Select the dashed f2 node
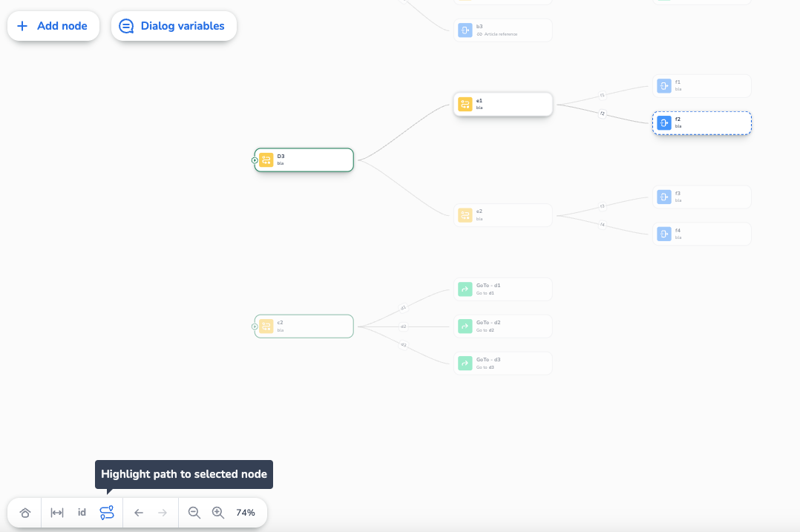This screenshot has height=532, width=800. tap(701, 123)
